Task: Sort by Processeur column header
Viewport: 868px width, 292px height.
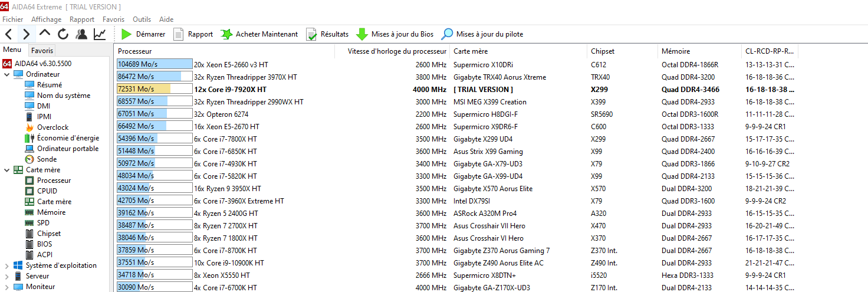Action: (225, 51)
